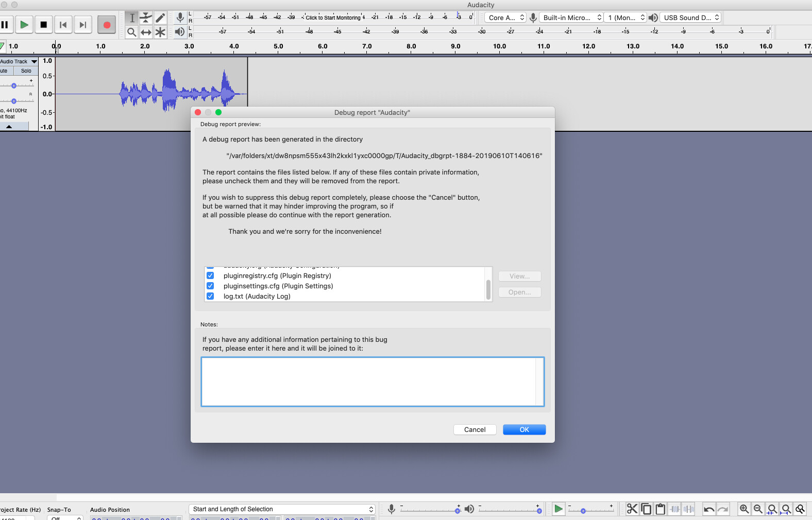812x520 pixels.
Task: Adjust the track pan slider
Action: click(x=14, y=101)
